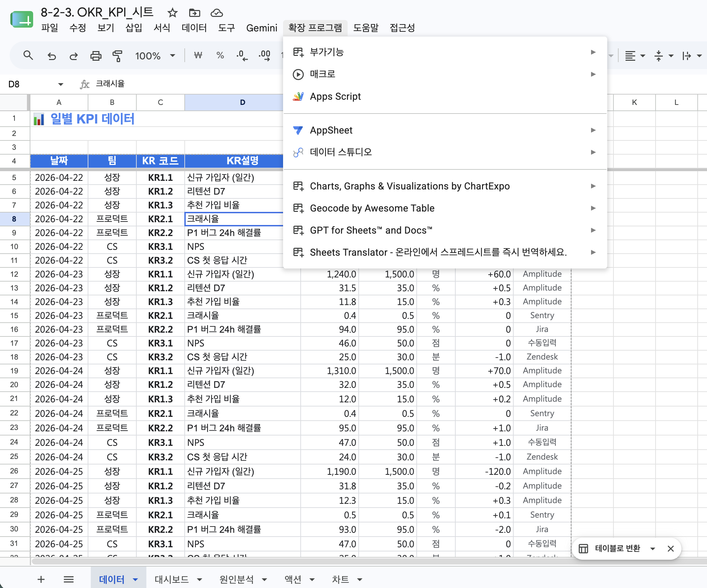Apply the percent format button
The width and height of the screenshot is (707, 588).
click(x=220, y=56)
